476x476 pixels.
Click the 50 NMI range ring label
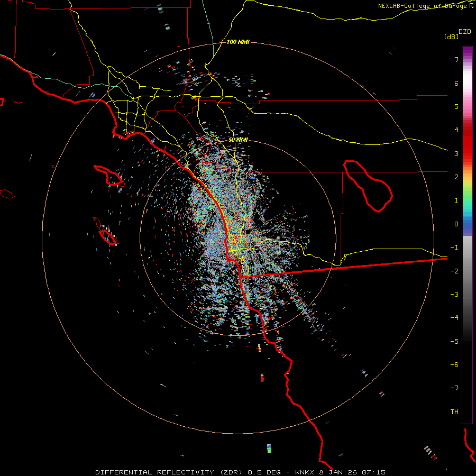239,140
